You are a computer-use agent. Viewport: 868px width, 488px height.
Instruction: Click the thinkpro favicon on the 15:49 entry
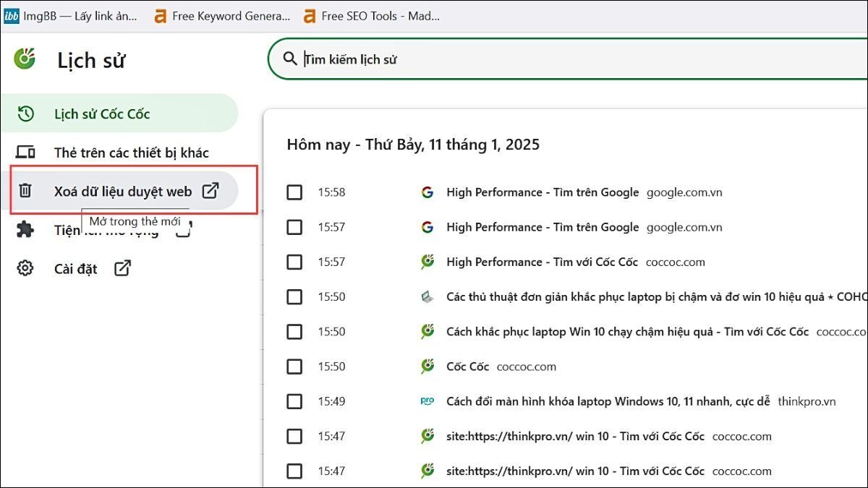[x=427, y=401]
